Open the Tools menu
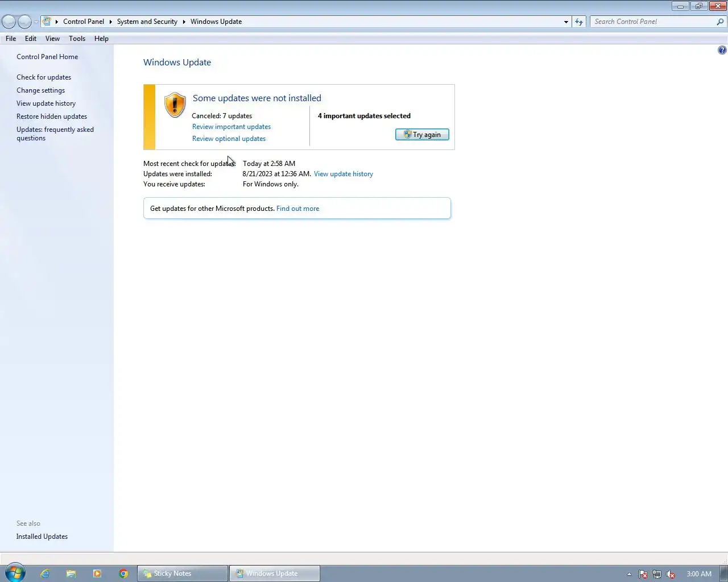This screenshot has width=728, height=582. point(77,39)
